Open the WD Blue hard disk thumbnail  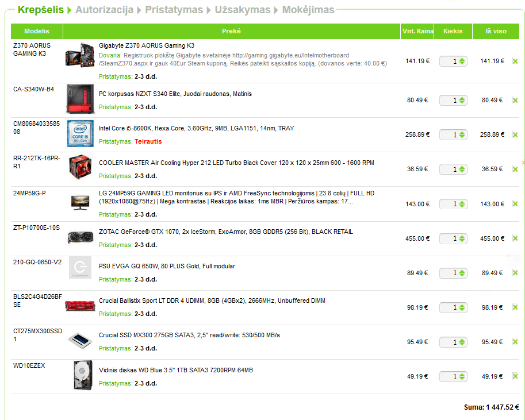click(83, 375)
